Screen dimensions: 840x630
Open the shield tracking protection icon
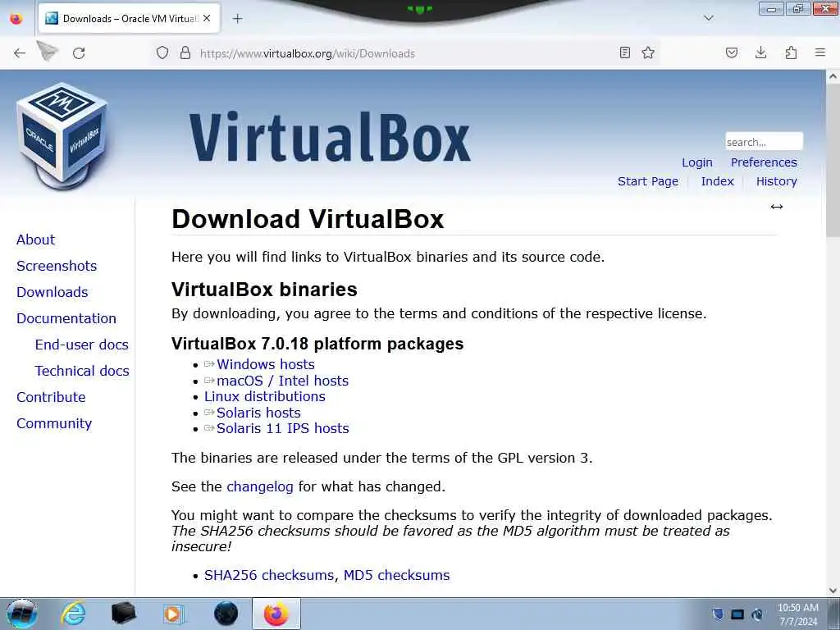[x=162, y=52]
